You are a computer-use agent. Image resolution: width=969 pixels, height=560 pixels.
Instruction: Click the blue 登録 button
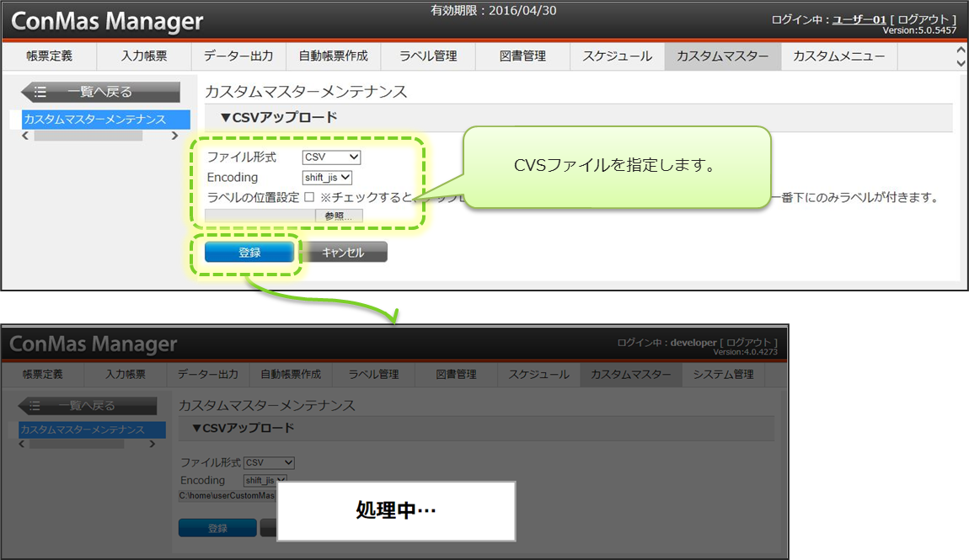249,252
